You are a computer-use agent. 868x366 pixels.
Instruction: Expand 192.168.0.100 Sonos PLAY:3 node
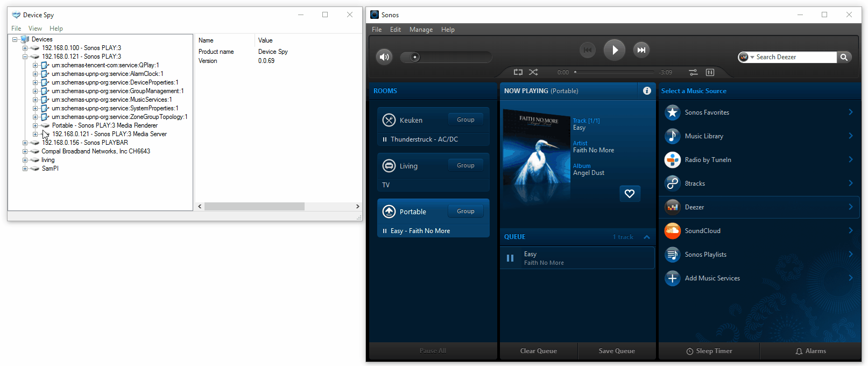(x=25, y=48)
